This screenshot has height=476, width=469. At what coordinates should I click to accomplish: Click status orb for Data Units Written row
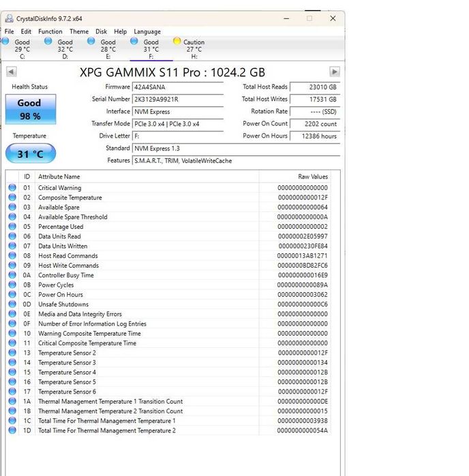click(12, 246)
